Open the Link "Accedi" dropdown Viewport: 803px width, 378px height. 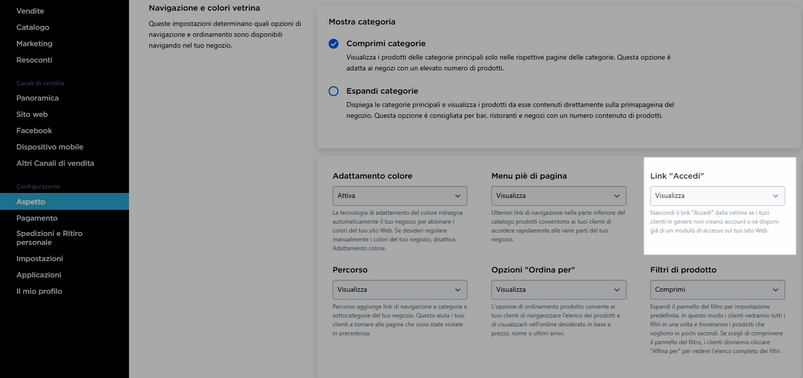click(x=717, y=196)
